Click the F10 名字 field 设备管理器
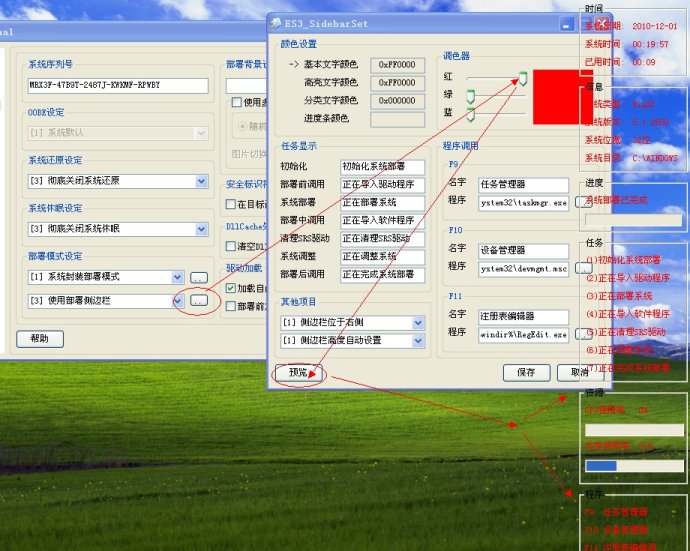The width and height of the screenshot is (690, 551). click(x=524, y=251)
